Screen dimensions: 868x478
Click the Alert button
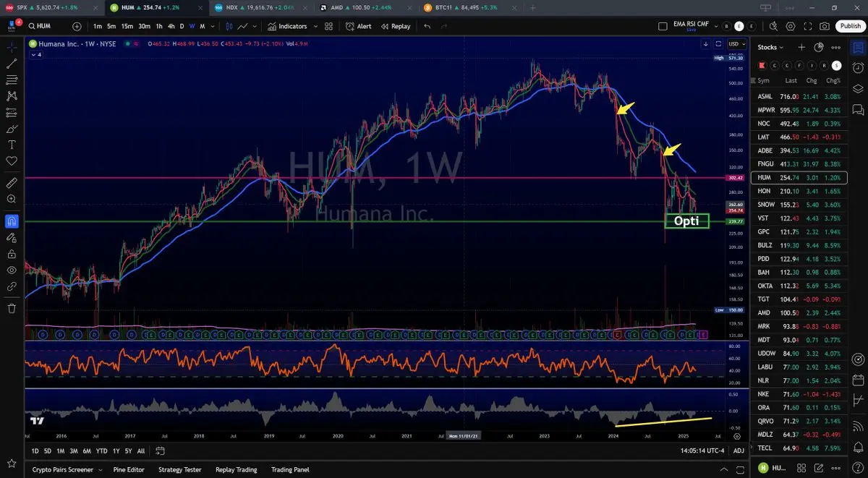(x=359, y=26)
